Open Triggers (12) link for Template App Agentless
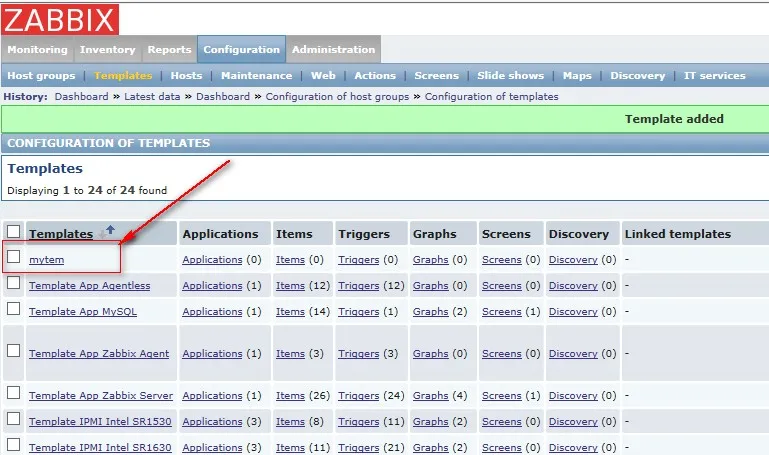 [359, 286]
